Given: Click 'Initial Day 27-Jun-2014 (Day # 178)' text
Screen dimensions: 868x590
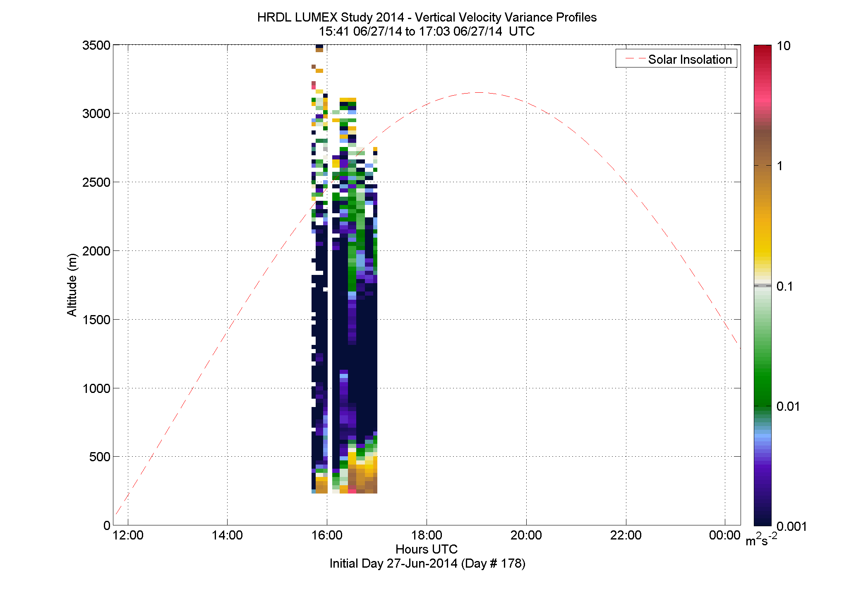Looking at the screenshot, I should point(427,564).
